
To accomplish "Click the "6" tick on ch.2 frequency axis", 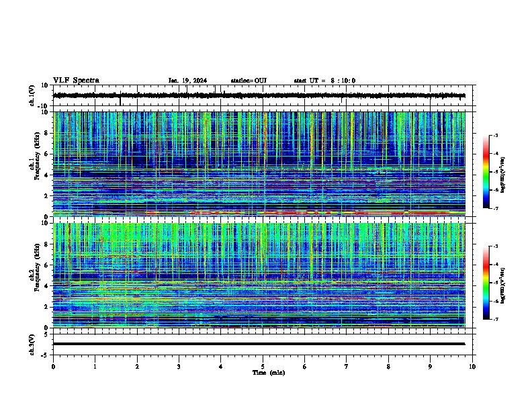I will pyautogui.click(x=46, y=265).
